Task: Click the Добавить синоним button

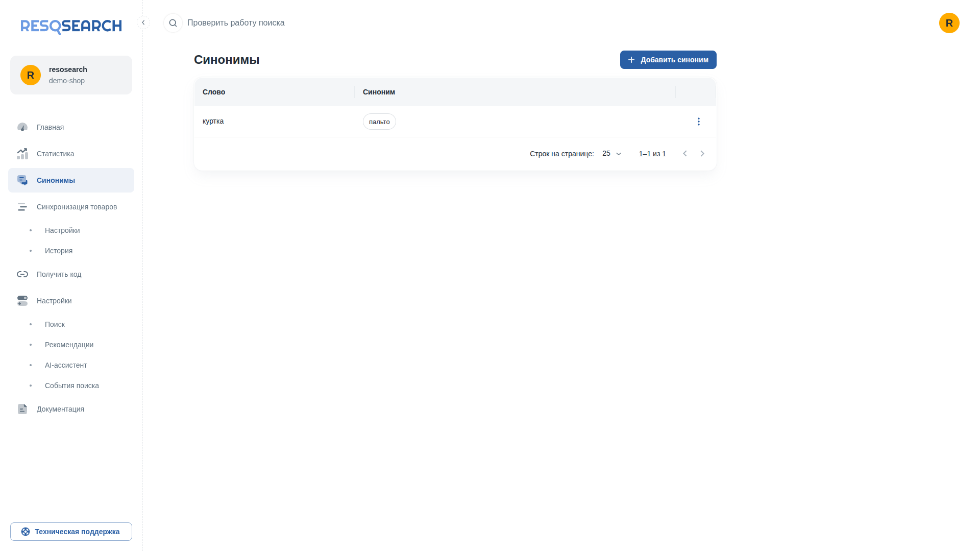Action: pos(668,60)
